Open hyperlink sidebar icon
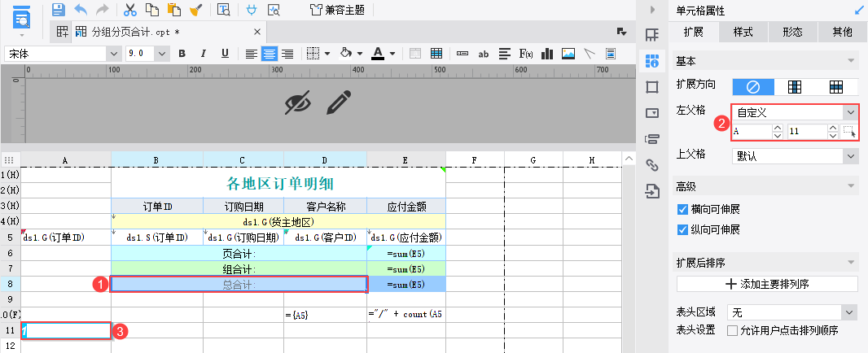868x353 pixels. 652,165
